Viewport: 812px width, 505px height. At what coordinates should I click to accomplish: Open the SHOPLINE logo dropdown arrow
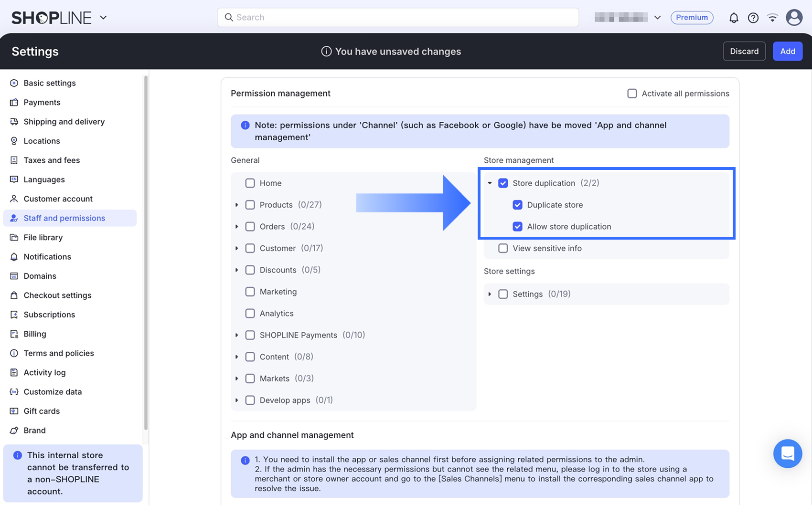click(103, 18)
